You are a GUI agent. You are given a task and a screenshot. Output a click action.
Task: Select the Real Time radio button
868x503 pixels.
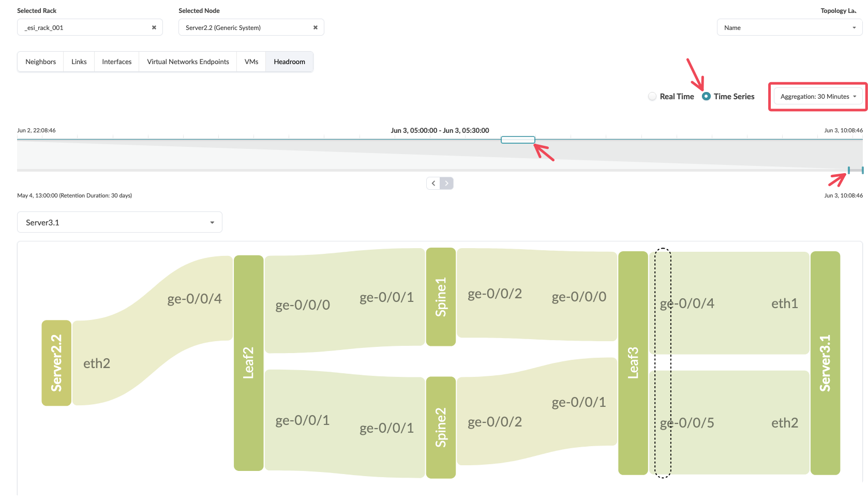pos(652,97)
